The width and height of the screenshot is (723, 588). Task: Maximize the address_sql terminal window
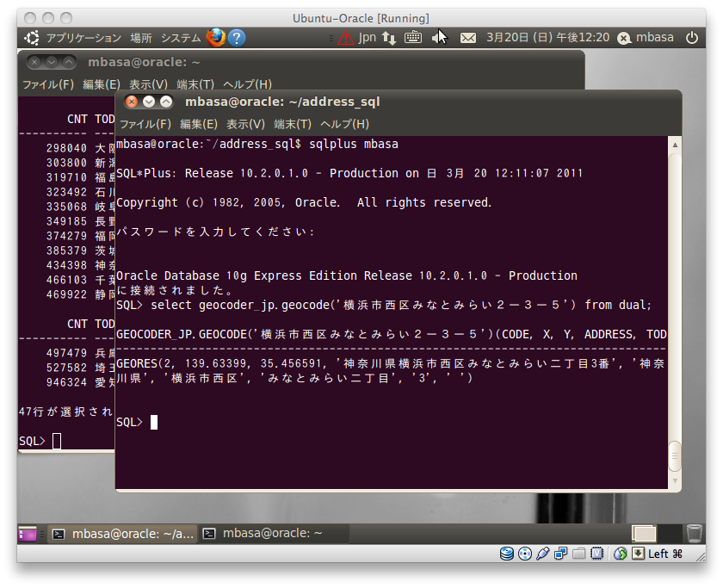coord(166,102)
